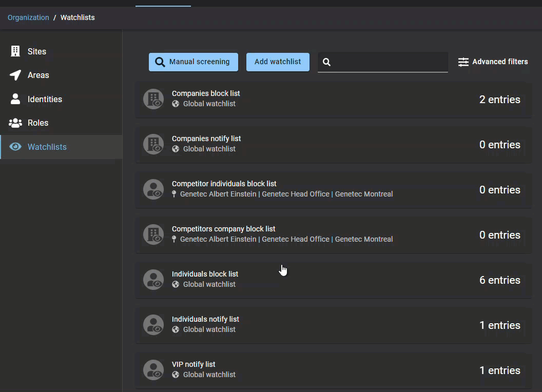Image resolution: width=542 pixels, height=392 pixels.
Task: Click the Identities person icon
Action: click(x=15, y=99)
